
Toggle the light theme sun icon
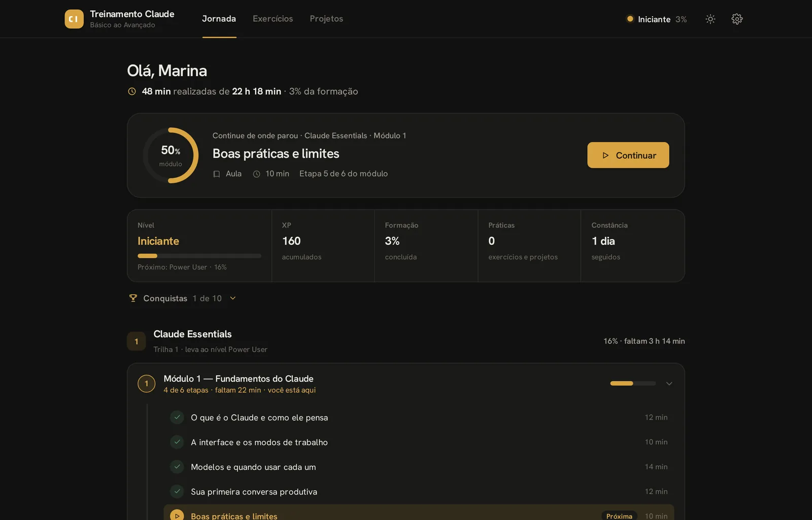click(710, 19)
